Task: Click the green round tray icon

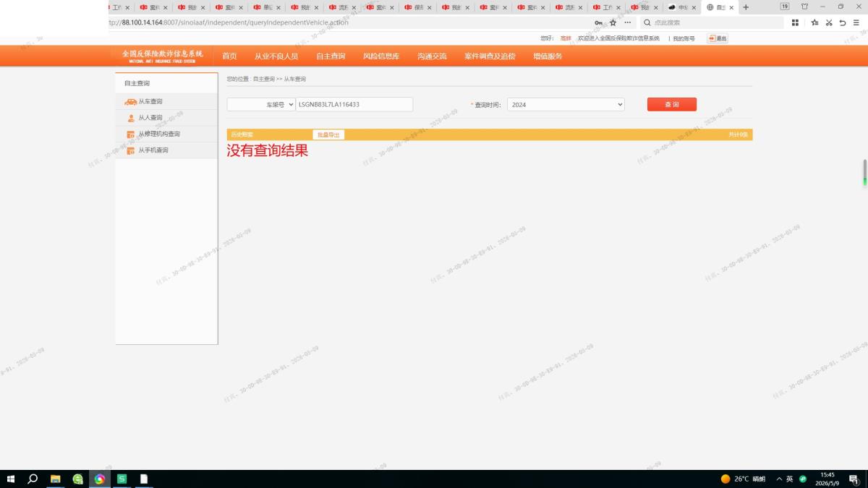Action: pos(803,479)
